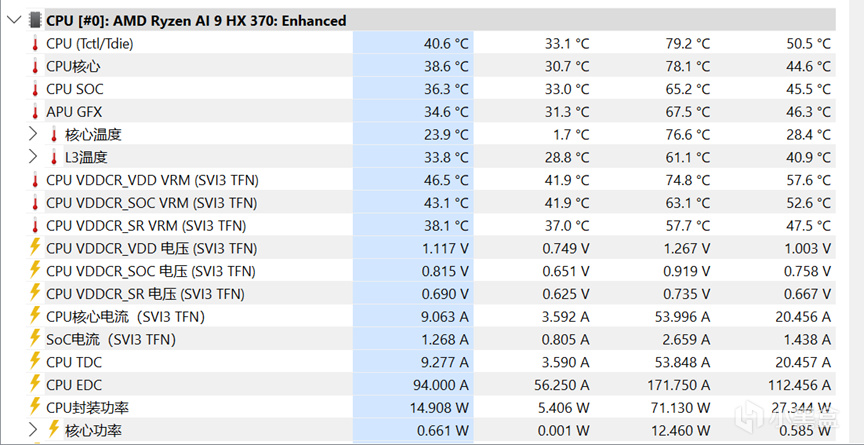This screenshot has height=445, width=864.
Task: Select CPU VDDCR_VDD 电压 label
Action: click(x=152, y=248)
